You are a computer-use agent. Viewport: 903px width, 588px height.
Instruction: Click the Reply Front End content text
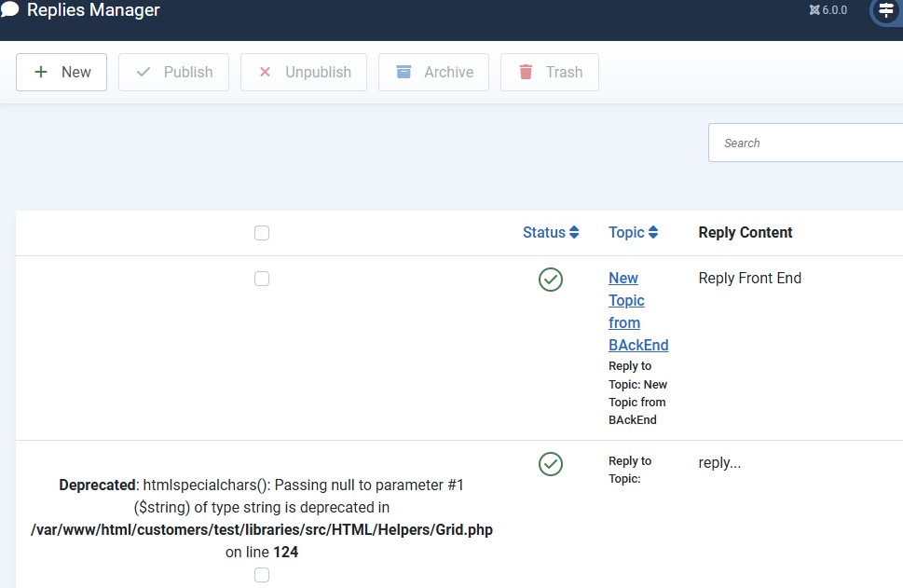click(x=749, y=278)
